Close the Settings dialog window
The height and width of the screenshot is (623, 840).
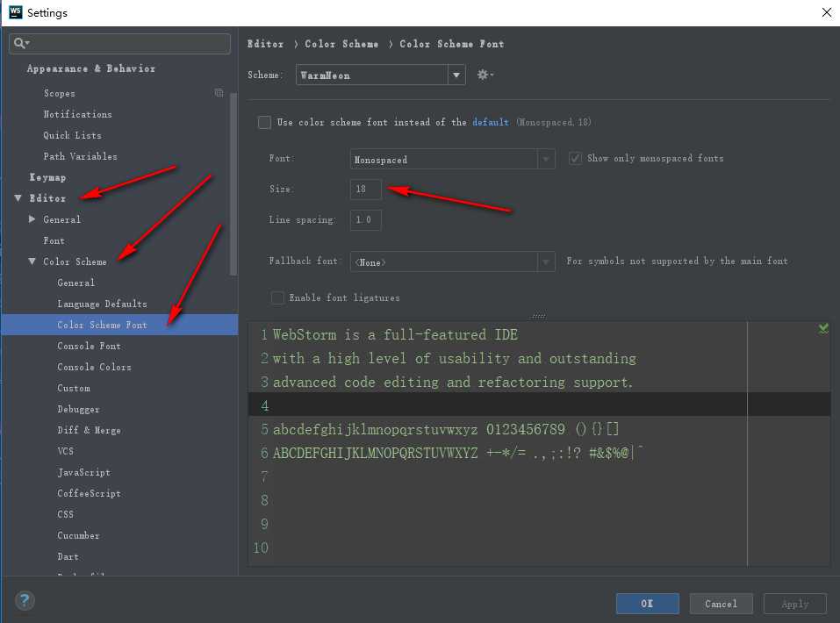click(827, 12)
